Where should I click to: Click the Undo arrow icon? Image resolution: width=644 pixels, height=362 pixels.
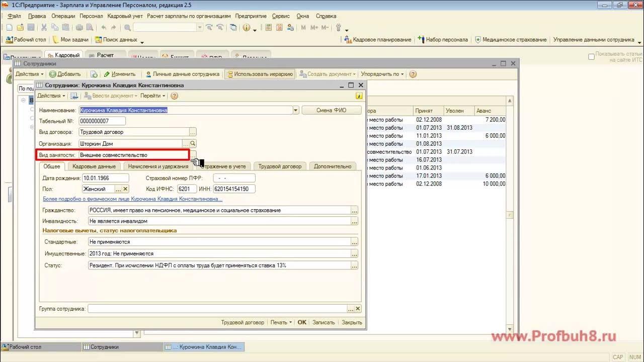[x=104, y=28]
